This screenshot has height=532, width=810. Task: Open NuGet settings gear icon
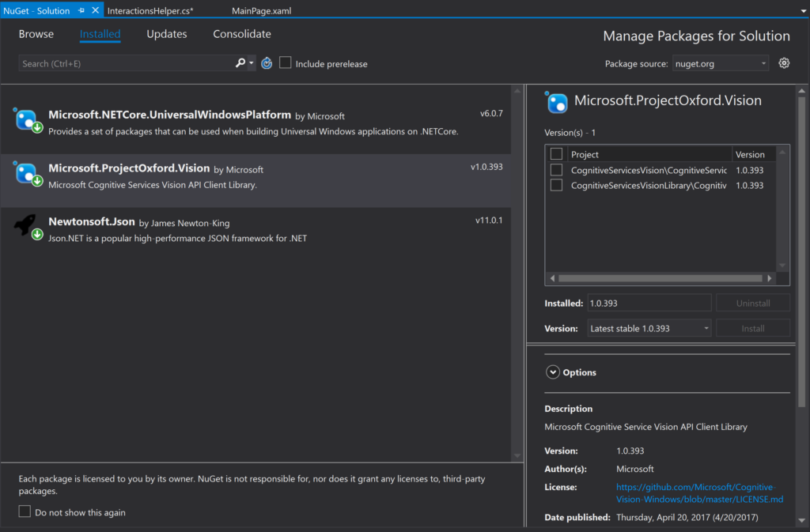[x=784, y=63]
